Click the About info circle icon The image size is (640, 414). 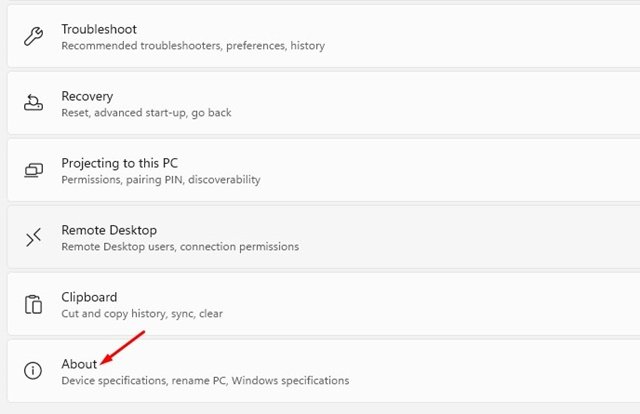click(33, 371)
